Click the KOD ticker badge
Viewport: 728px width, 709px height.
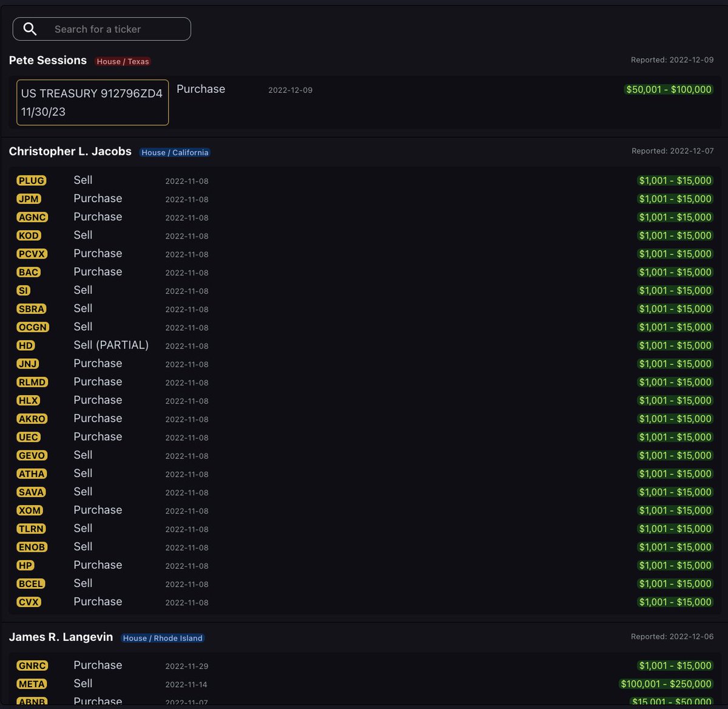click(x=29, y=236)
